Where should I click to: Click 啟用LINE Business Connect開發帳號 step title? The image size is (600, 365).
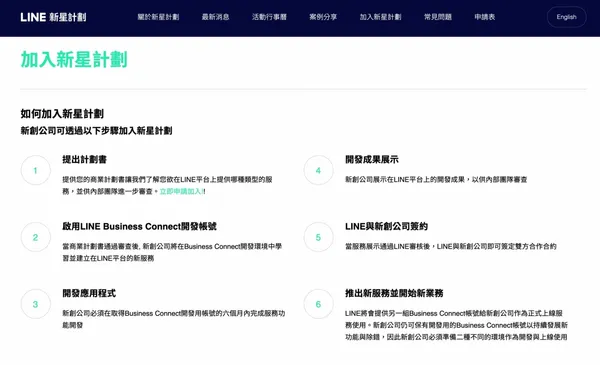(139, 226)
